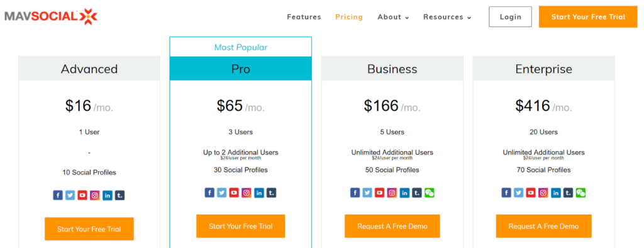Expand the Resources dropdown menu
This screenshot has height=248, width=644.
pos(447,17)
